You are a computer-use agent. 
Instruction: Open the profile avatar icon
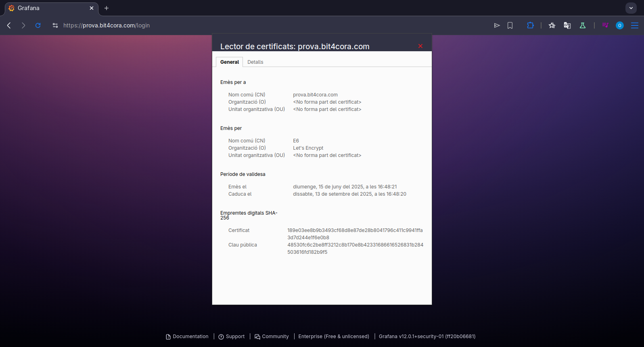(x=620, y=25)
